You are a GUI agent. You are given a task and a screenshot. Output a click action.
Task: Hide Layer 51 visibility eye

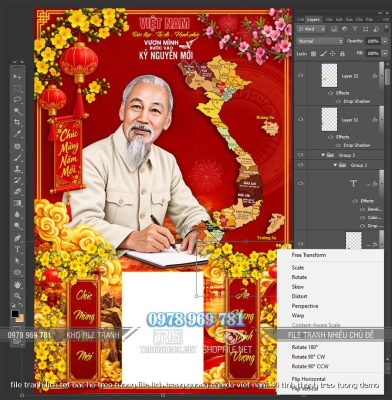click(301, 119)
